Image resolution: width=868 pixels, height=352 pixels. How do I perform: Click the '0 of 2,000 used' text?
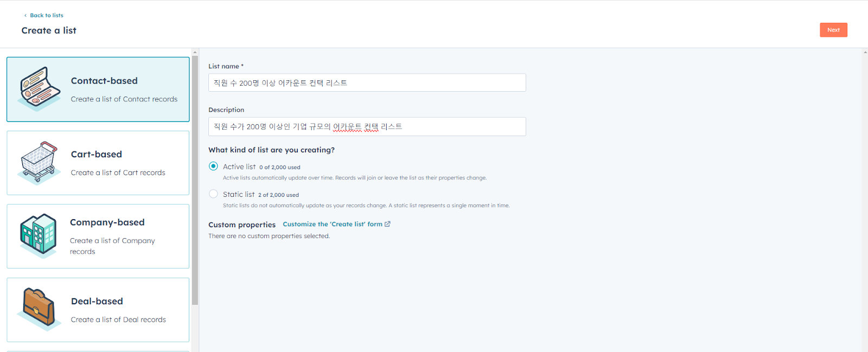(280, 168)
